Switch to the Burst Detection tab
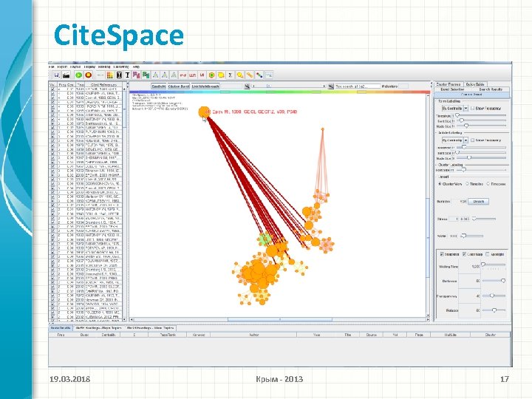 (x=452, y=89)
